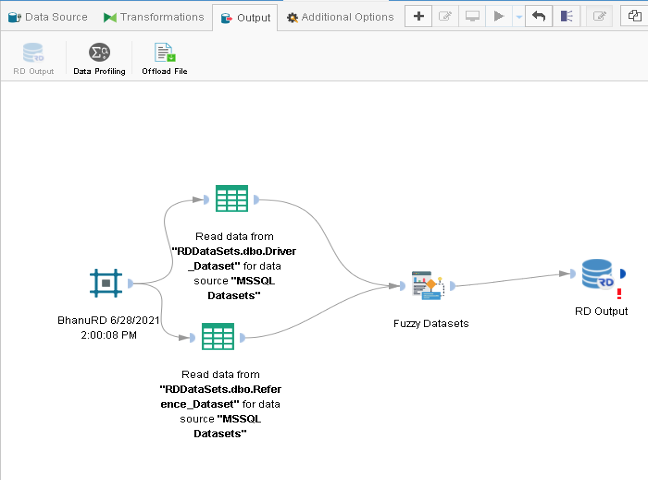Click the output port of Fuzzy Datasets node
This screenshot has width=648, height=480.
tap(453, 286)
